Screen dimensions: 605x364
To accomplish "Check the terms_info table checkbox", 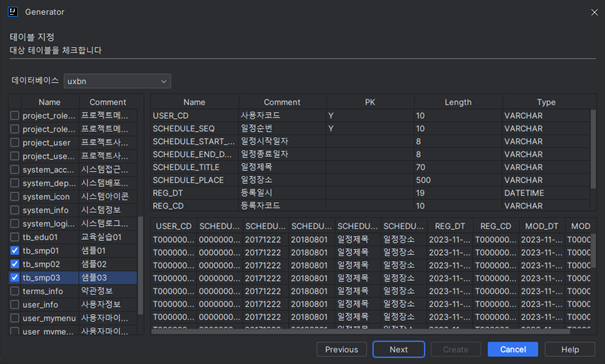I will 15,291.
